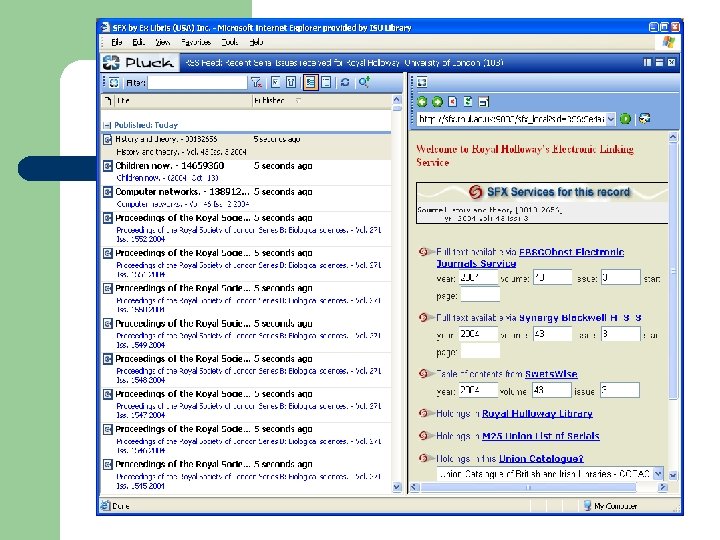Image resolution: width=720 pixels, height=540 pixels.
Task: Toggle the highlighted orange list view icon
Action: [310, 83]
